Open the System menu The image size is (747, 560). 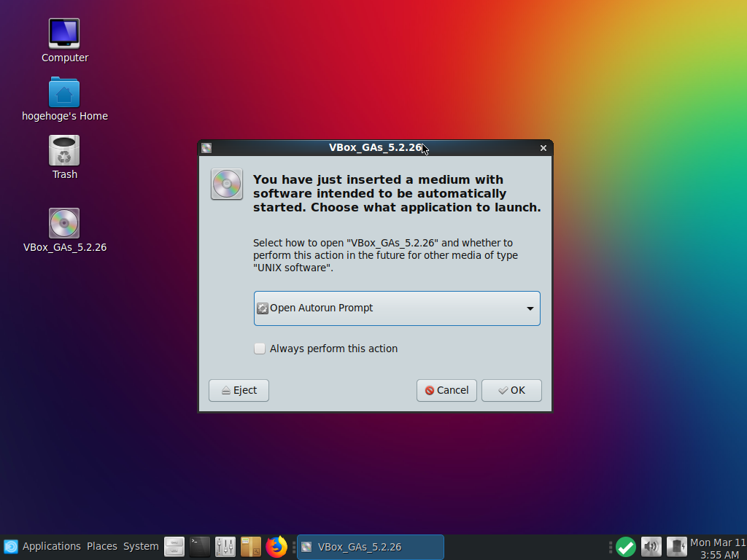tap(141, 546)
